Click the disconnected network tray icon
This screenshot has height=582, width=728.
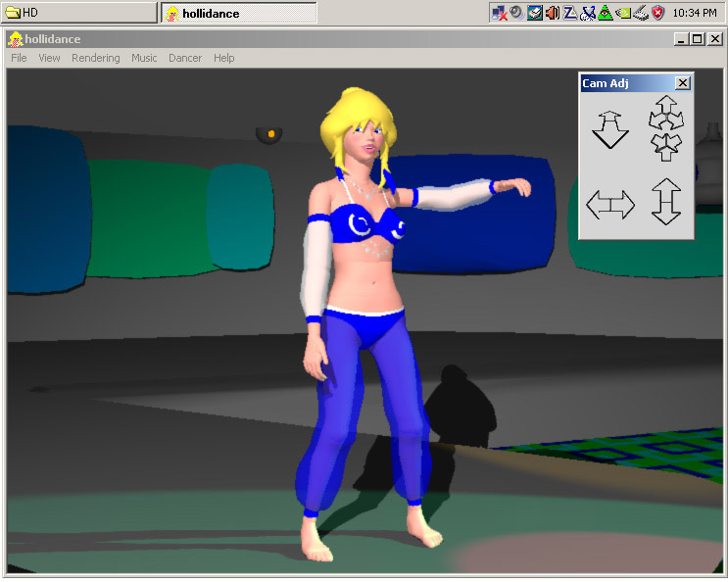[500, 13]
